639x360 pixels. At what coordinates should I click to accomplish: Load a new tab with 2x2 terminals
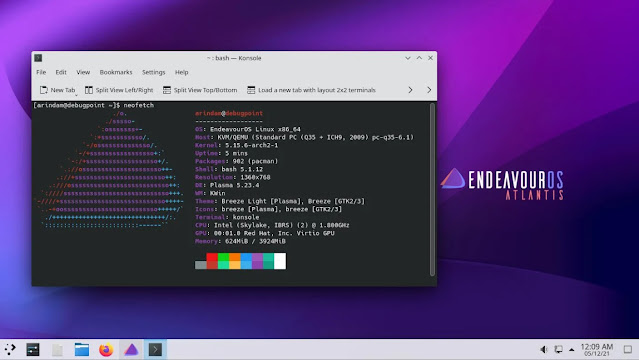(311, 90)
